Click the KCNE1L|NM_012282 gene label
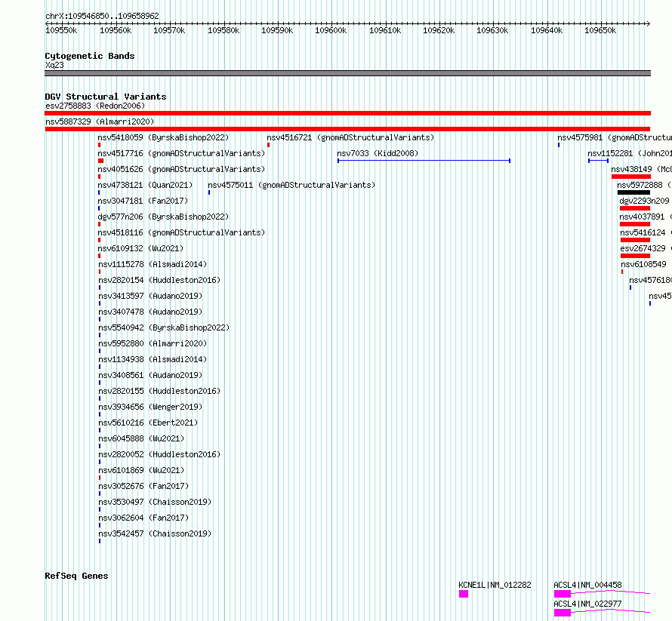The height and width of the screenshot is (621, 672). 495,585
